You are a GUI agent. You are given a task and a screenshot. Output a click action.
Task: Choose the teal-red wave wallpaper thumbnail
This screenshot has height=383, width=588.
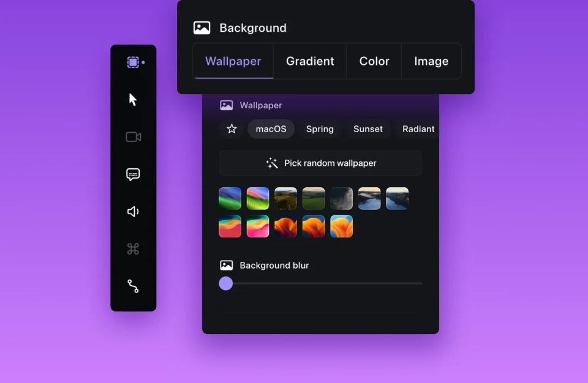(230, 226)
